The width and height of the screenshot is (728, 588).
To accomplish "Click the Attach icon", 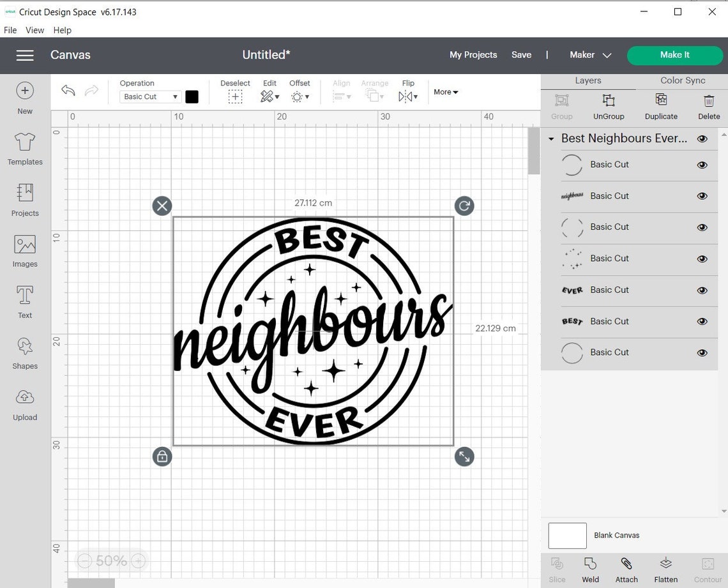I will pyautogui.click(x=626, y=568).
